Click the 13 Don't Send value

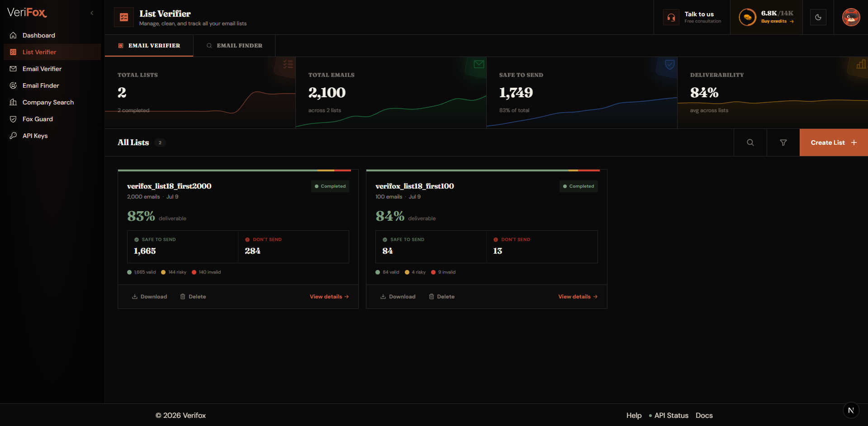tap(498, 251)
